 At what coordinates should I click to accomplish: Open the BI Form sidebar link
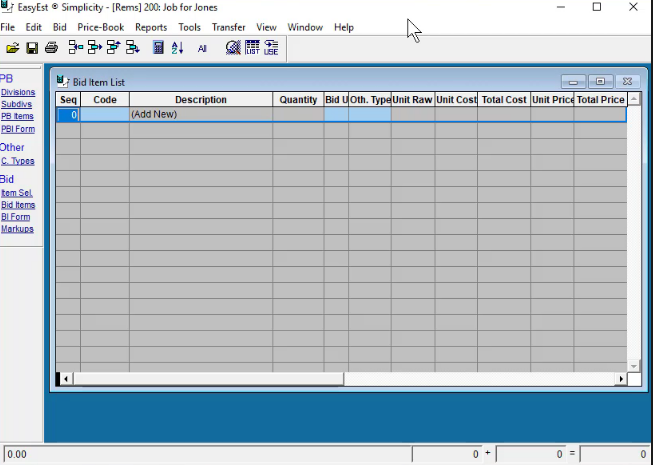pyautogui.click(x=15, y=217)
